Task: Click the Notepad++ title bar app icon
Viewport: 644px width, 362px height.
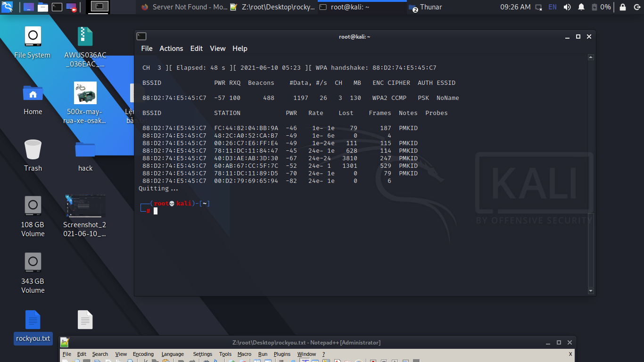Action: click(x=65, y=343)
